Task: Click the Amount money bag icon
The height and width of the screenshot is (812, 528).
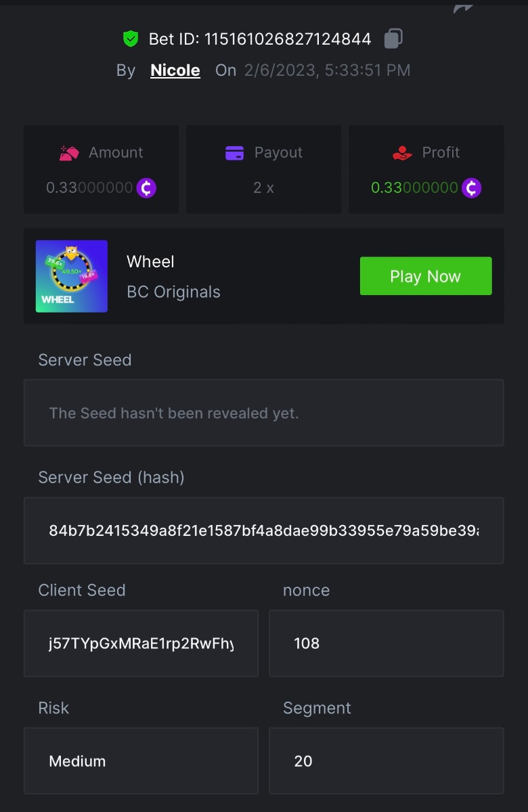Action: pyautogui.click(x=70, y=153)
